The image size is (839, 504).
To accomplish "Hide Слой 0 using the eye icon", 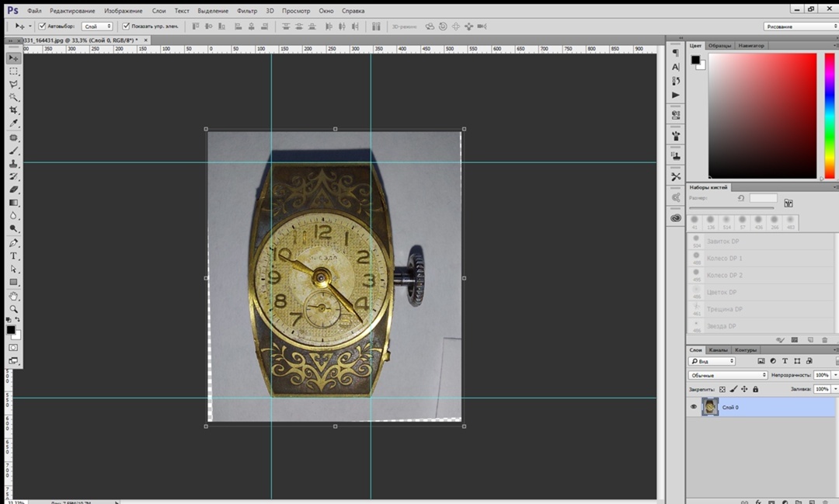I will coord(694,407).
